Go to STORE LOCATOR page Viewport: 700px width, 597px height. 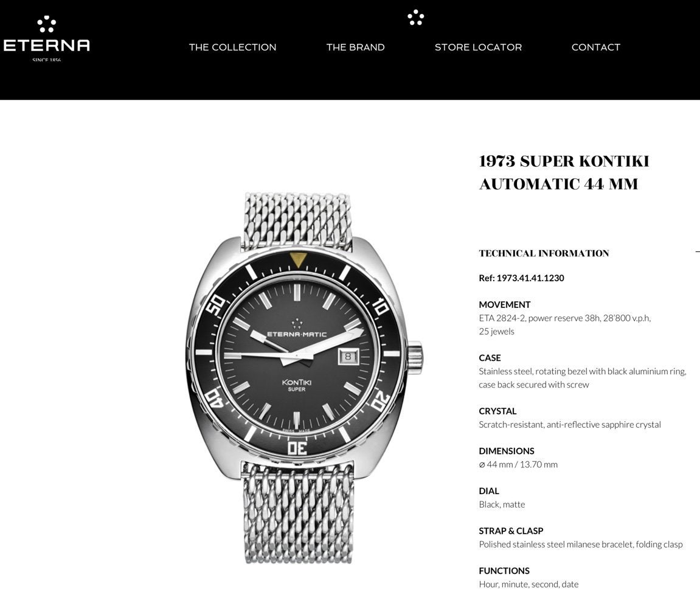point(478,47)
